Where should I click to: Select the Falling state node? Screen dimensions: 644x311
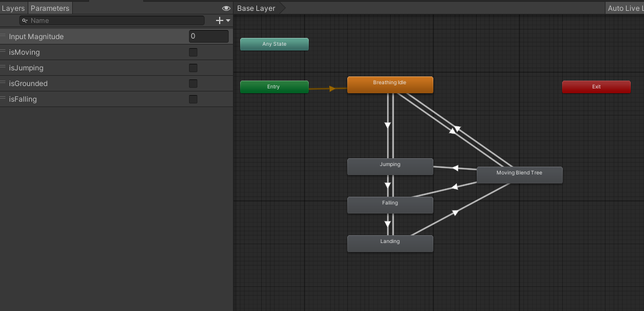390,205
